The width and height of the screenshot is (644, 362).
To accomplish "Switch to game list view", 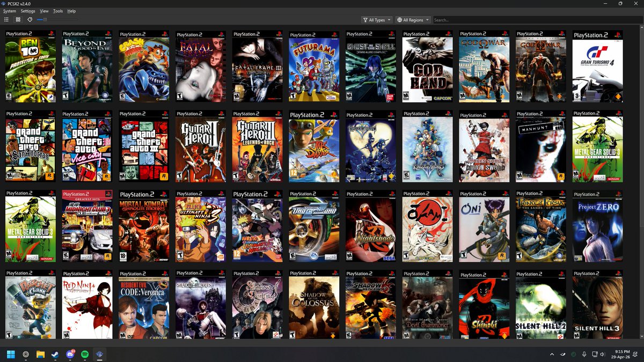I will tap(6, 20).
